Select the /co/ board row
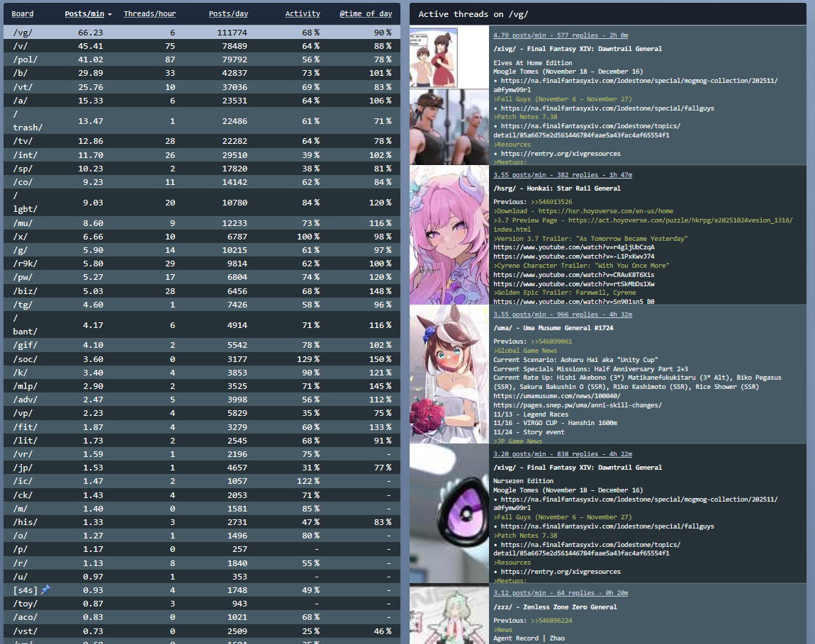The height and width of the screenshot is (644, 815). coord(202,182)
